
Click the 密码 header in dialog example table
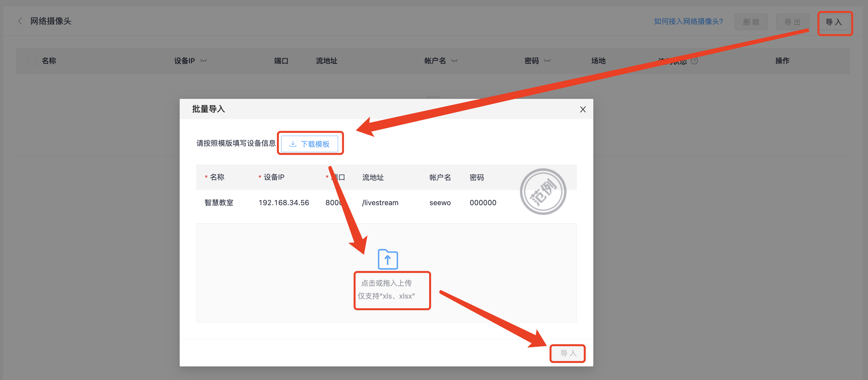click(x=476, y=177)
